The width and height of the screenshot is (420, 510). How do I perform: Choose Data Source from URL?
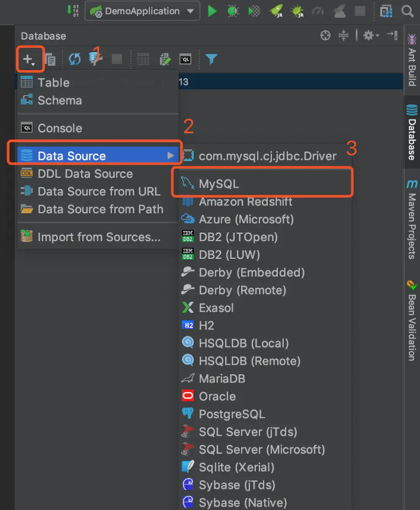(98, 191)
